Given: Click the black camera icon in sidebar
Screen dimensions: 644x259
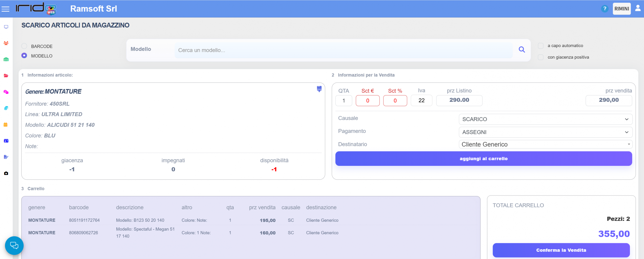Looking at the screenshot, I should 6,173.
